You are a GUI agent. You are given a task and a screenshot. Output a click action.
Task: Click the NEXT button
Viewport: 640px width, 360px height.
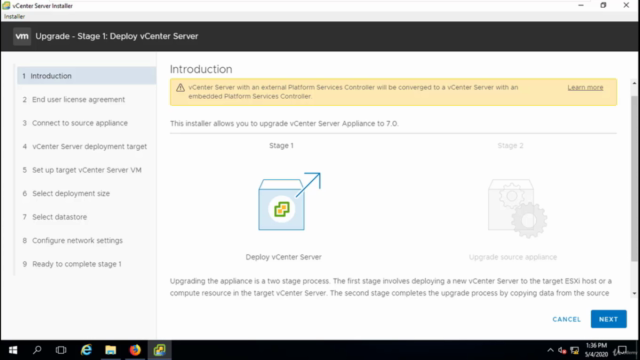click(x=608, y=319)
